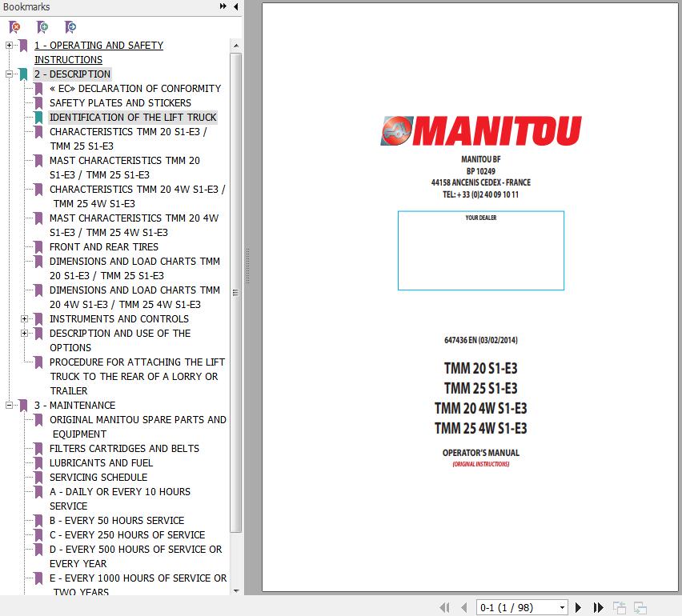Viewport: 682px width, 616px height.
Task: Select the 3 - MAINTENANCE bookmark
Action: click(x=74, y=405)
